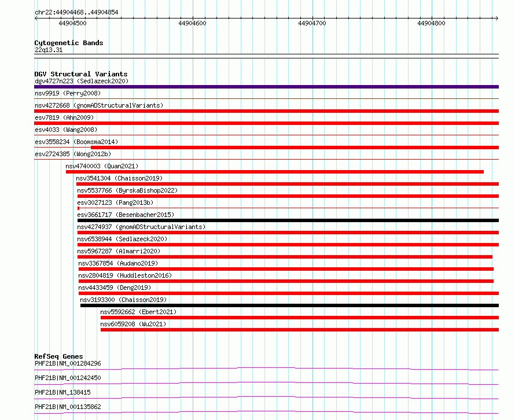515x420 pixels.
Task: Open PHF21B|NM_138415 gene label
Action: (x=62, y=392)
